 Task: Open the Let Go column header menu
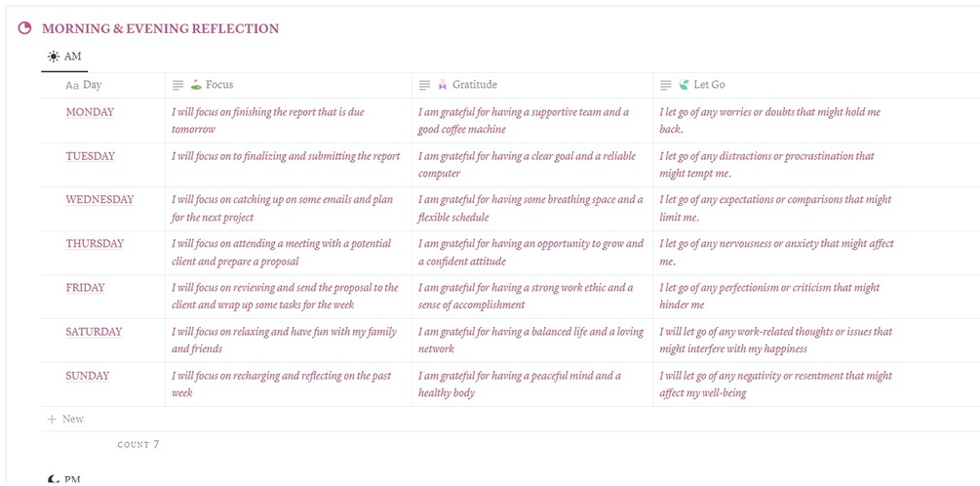(x=709, y=85)
